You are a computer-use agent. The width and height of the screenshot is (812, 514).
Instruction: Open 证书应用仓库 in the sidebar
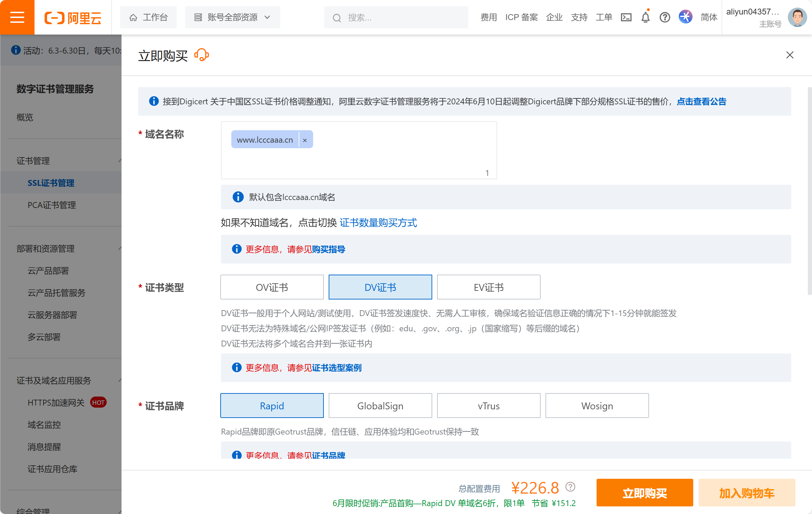pos(52,469)
